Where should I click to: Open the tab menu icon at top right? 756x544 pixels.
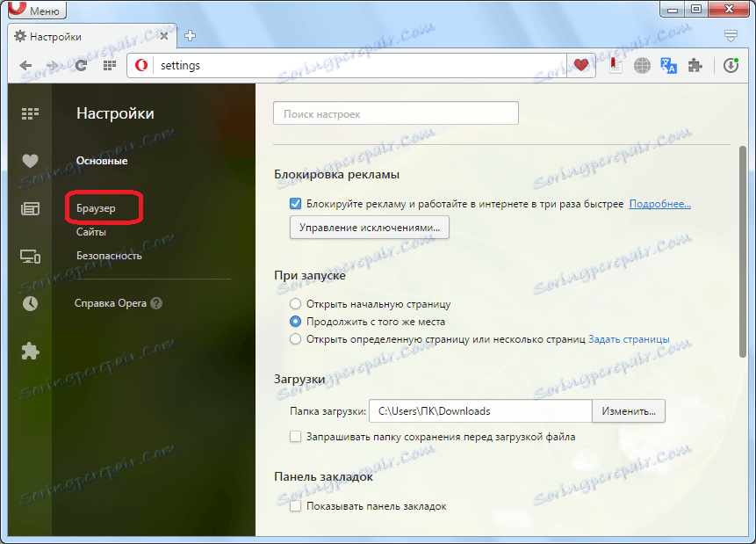pos(731,36)
